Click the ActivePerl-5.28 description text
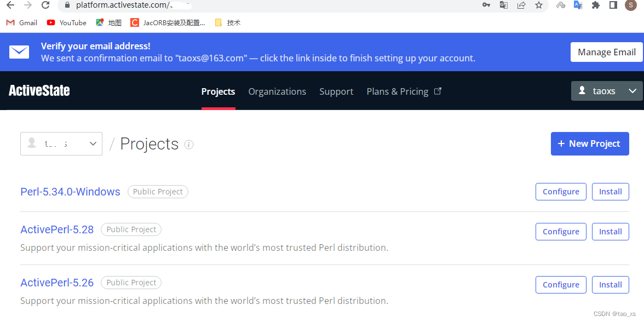This screenshot has width=644, height=322. (x=204, y=248)
